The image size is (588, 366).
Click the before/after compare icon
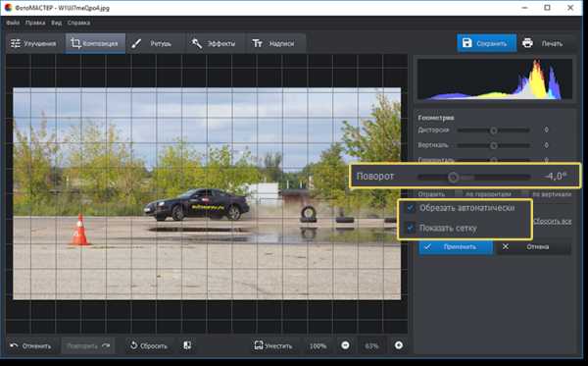(187, 345)
